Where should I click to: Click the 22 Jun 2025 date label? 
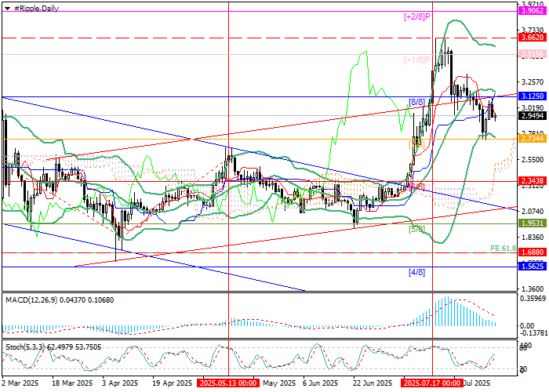coord(373,383)
